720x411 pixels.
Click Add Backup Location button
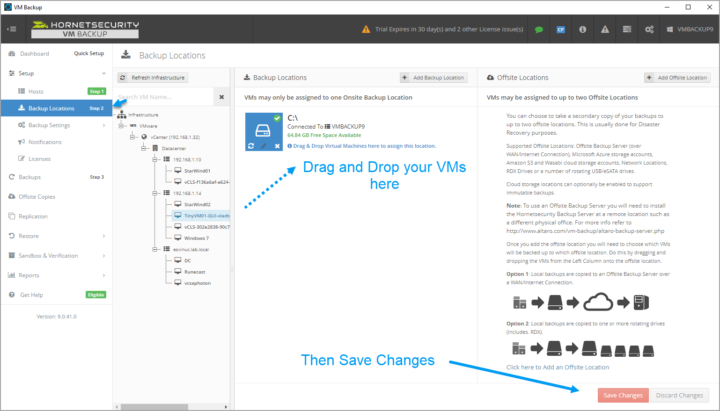point(434,78)
